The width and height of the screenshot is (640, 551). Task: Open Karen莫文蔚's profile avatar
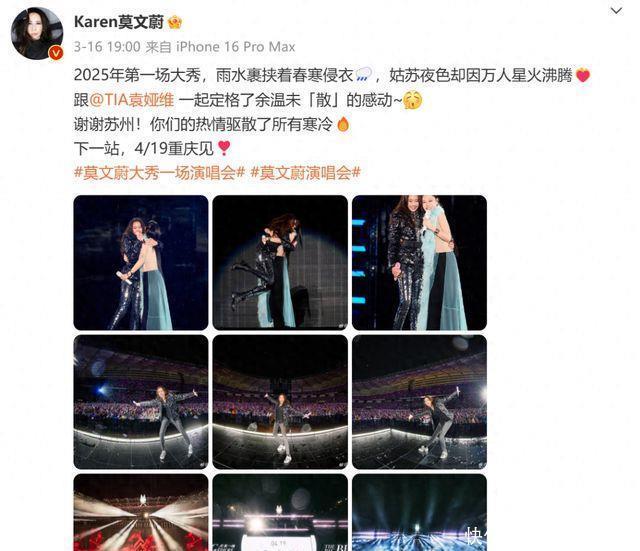(x=37, y=33)
